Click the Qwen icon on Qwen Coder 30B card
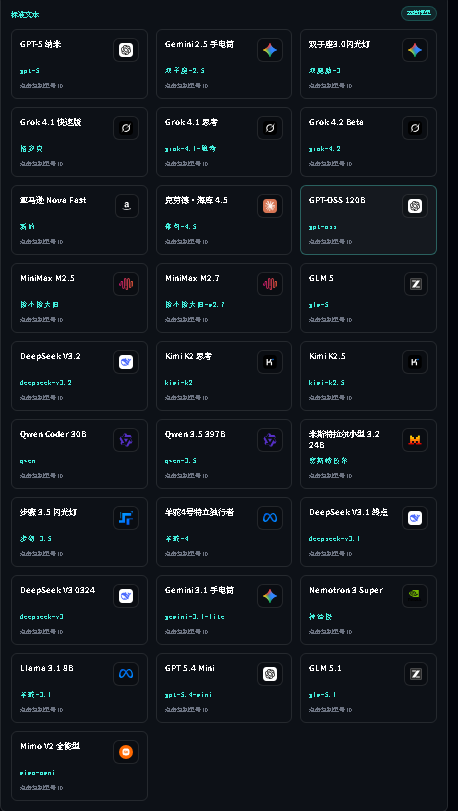Viewport: 458px width, 811px height. (x=126, y=440)
